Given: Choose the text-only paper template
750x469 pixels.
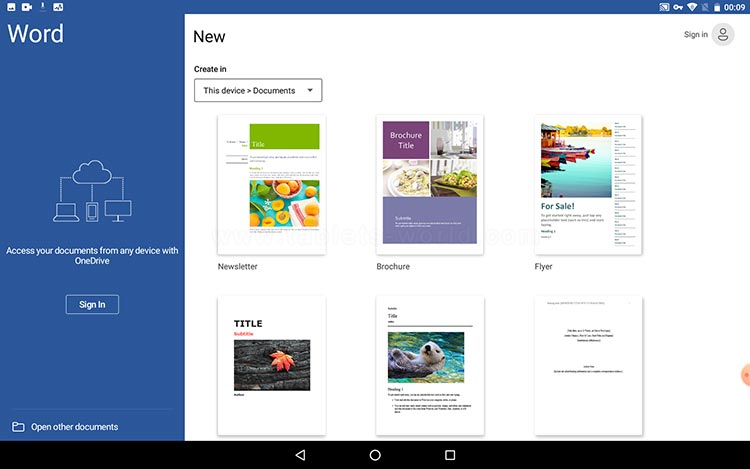Looking at the screenshot, I should (x=588, y=365).
